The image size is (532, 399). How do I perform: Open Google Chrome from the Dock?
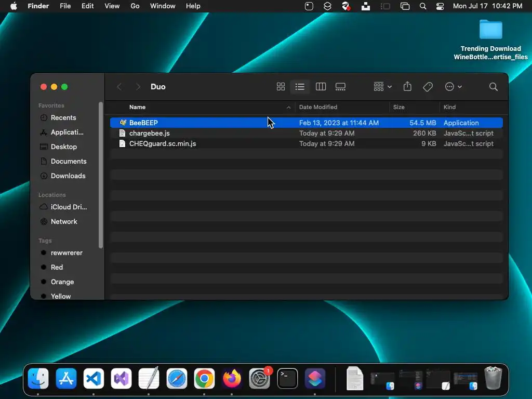tap(204, 378)
